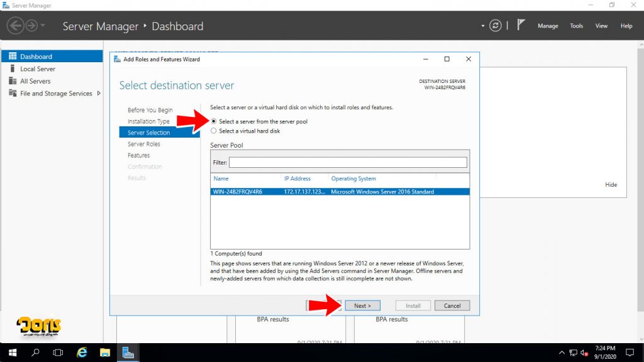
Task: Open the Windows Start menu
Action: click(x=13, y=353)
